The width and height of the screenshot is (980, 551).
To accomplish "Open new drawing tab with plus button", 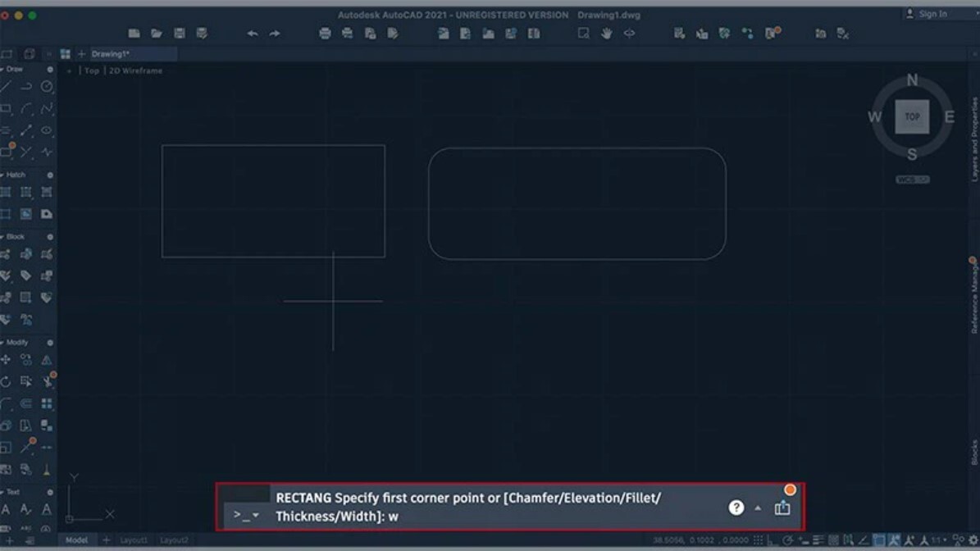I will pyautogui.click(x=81, y=54).
